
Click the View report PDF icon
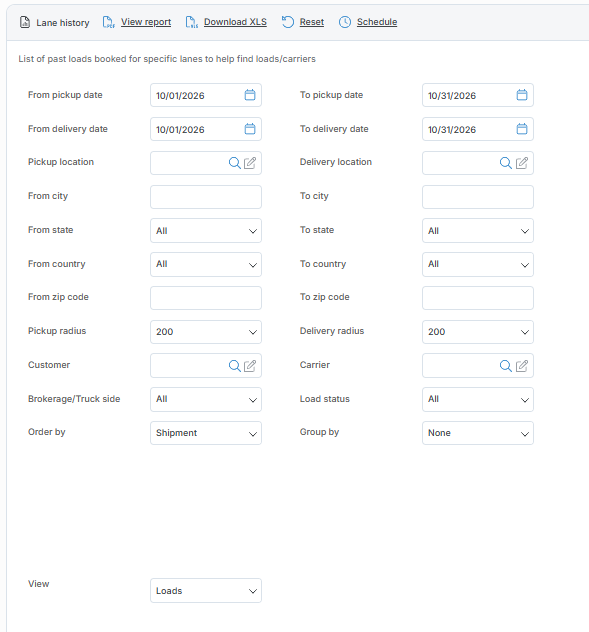(x=108, y=22)
